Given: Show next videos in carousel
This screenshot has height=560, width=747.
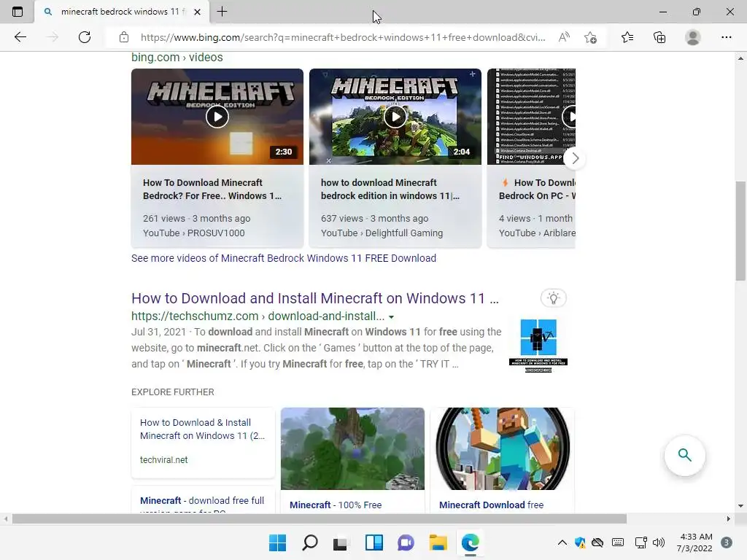Looking at the screenshot, I should 575,158.
